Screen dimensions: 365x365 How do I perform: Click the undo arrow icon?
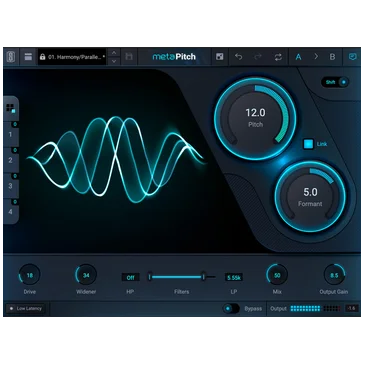[238, 57]
